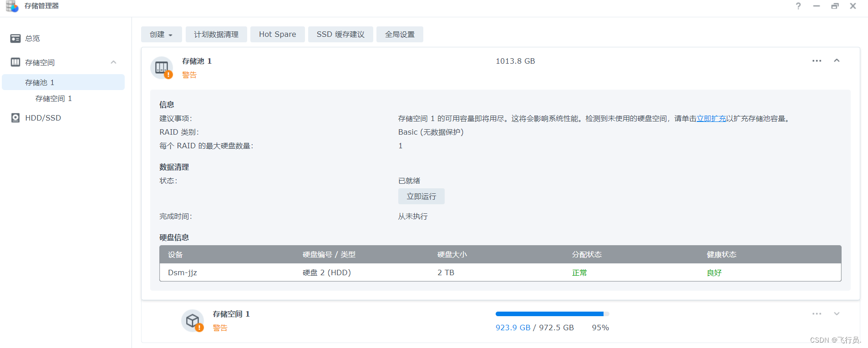Open the 总览 overview icon in sidebar
The height and width of the screenshot is (348, 868).
coord(15,38)
